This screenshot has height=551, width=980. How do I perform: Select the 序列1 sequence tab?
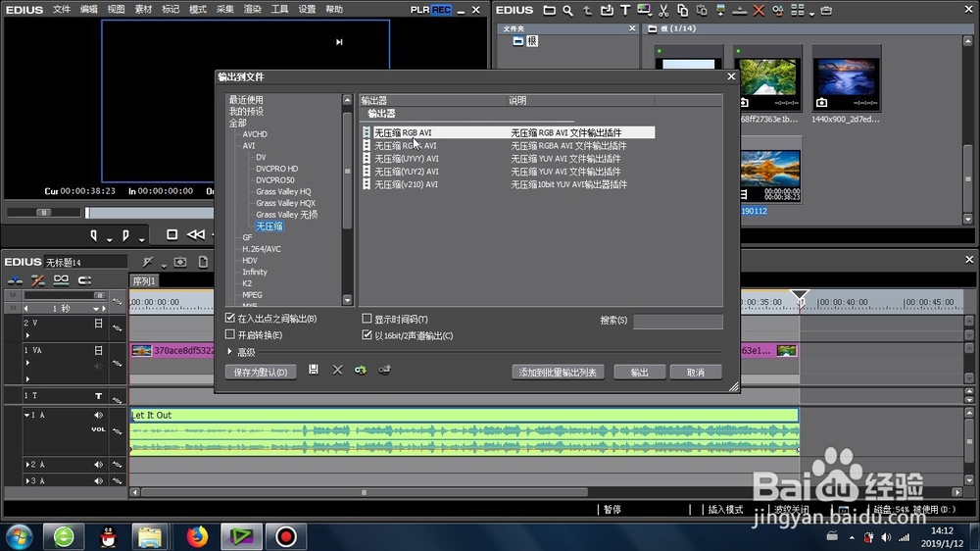pyautogui.click(x=144, y=281)
